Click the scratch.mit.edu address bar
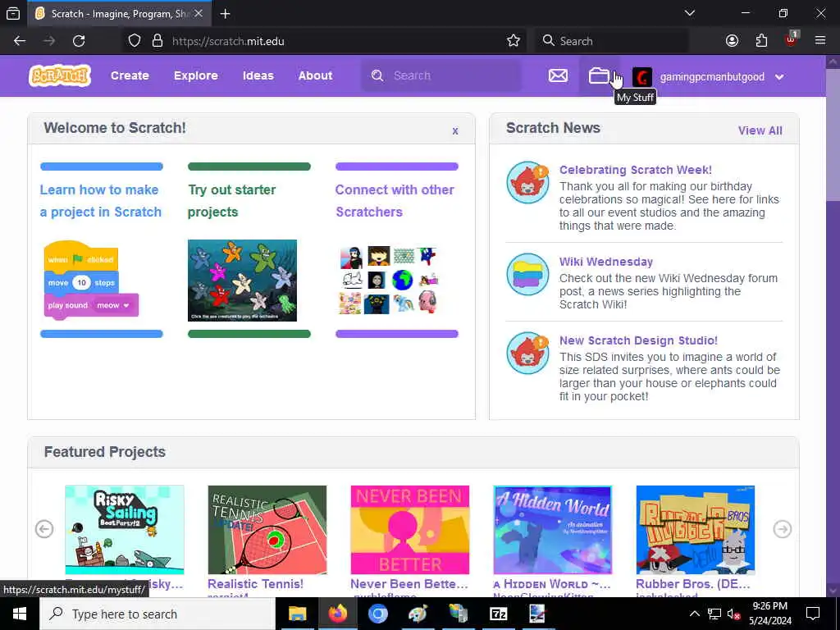 click(x=324, y=41)
